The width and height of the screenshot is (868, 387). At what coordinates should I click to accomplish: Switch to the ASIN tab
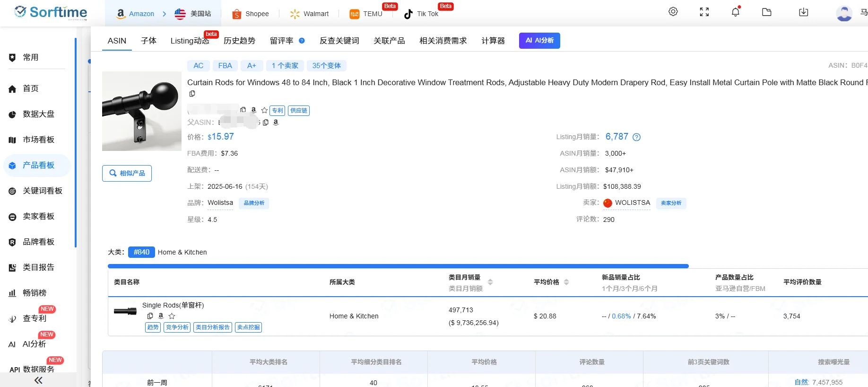117,41
